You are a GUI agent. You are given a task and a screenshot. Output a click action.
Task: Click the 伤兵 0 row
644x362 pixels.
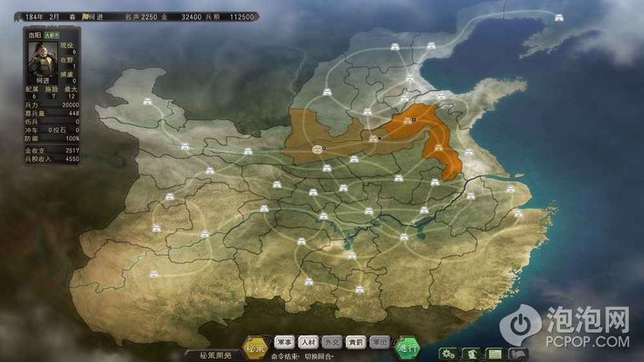coord(52,122)
